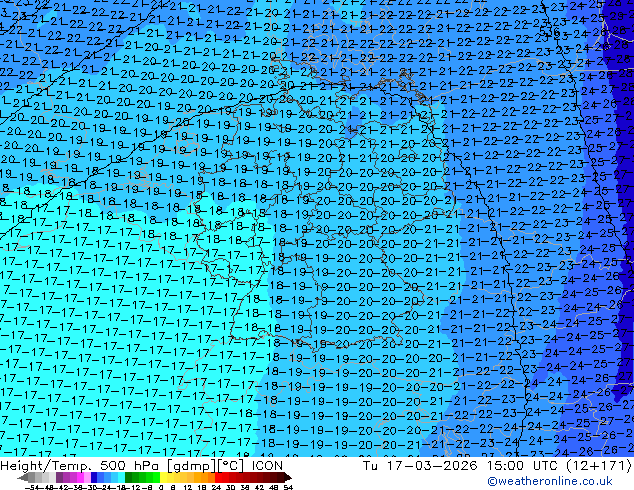Click the '(12+171)' forecast run label

tap(598, 466)
